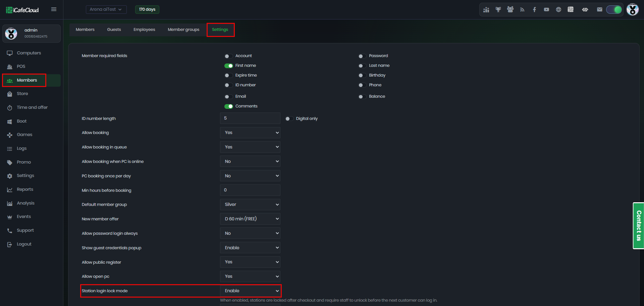The height and width of the screenshot is (306, 644).
Task: Click the platinum medal profile avatar
Action: (x=633, y=9)
